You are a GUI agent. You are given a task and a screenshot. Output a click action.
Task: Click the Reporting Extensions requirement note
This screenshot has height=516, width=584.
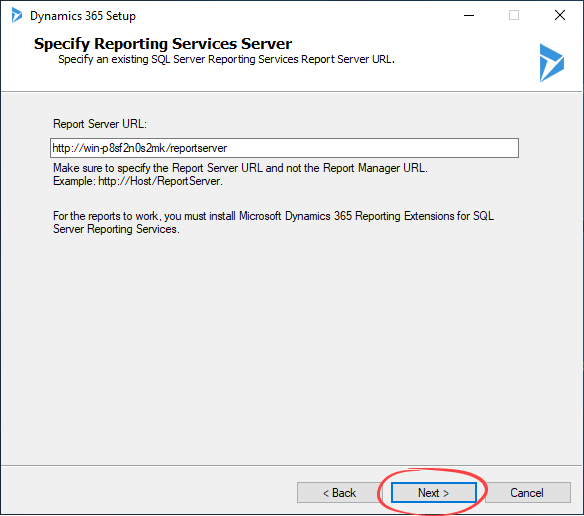[x=273, y=222]
